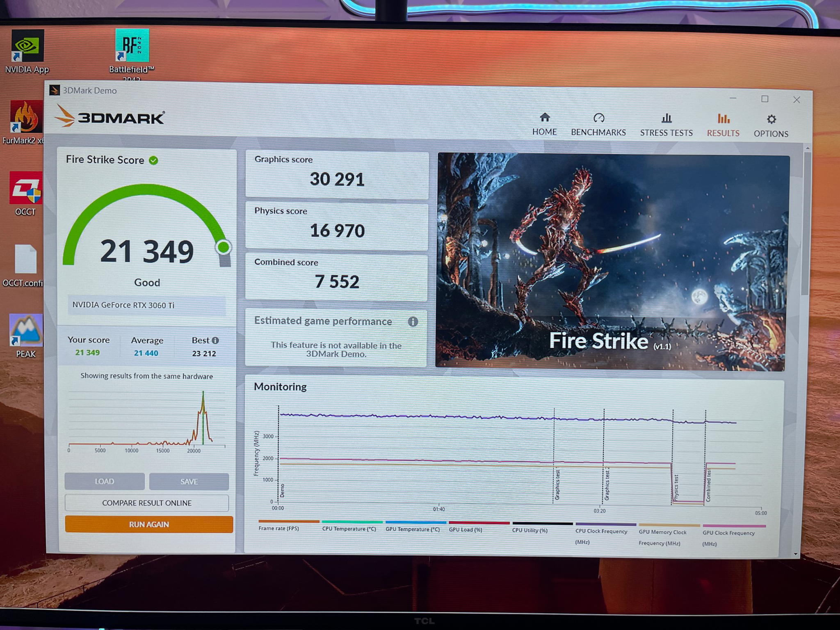The image size is (840, 630).
Task: Click COMPARE RESULT ONLINE
Action: point(147,503)
